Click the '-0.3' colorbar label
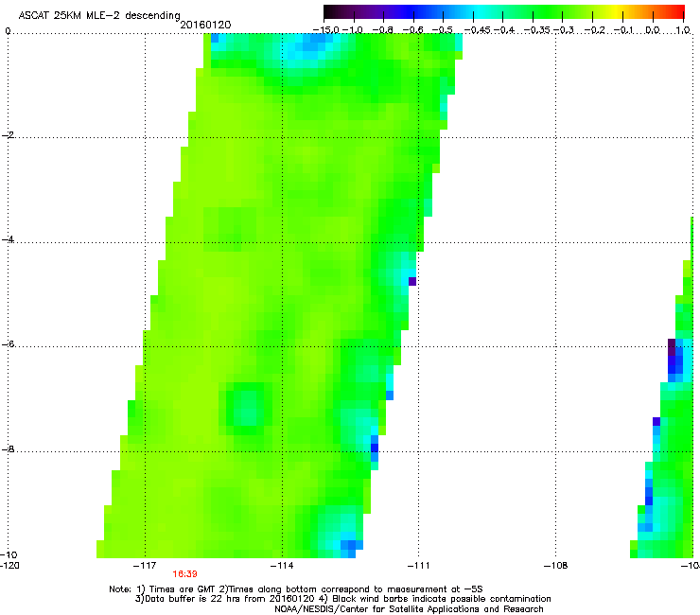700x615 pixels. coord(564,30)
